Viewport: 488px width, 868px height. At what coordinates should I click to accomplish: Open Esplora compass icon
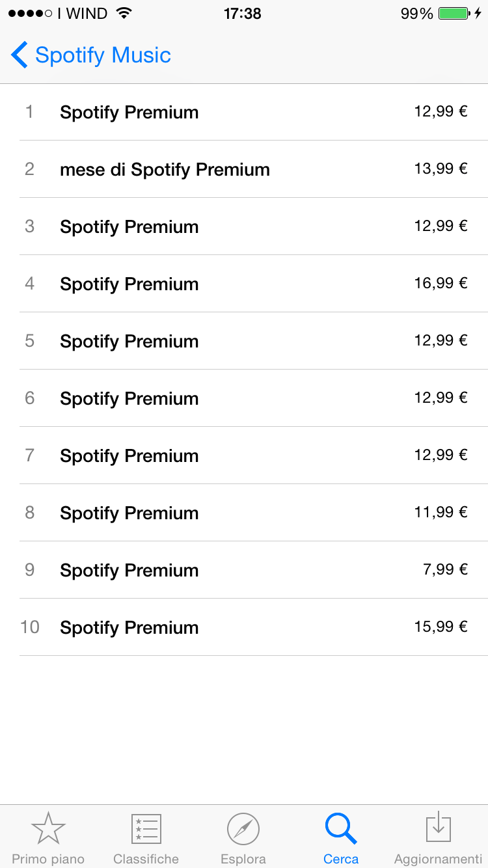click(243, 830)
